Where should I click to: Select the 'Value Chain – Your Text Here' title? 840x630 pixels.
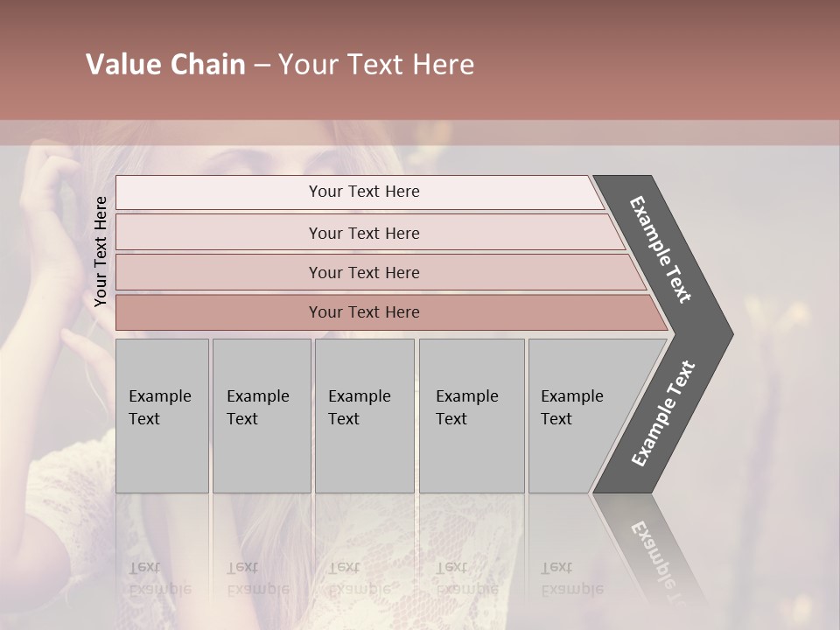pos(280,64)
